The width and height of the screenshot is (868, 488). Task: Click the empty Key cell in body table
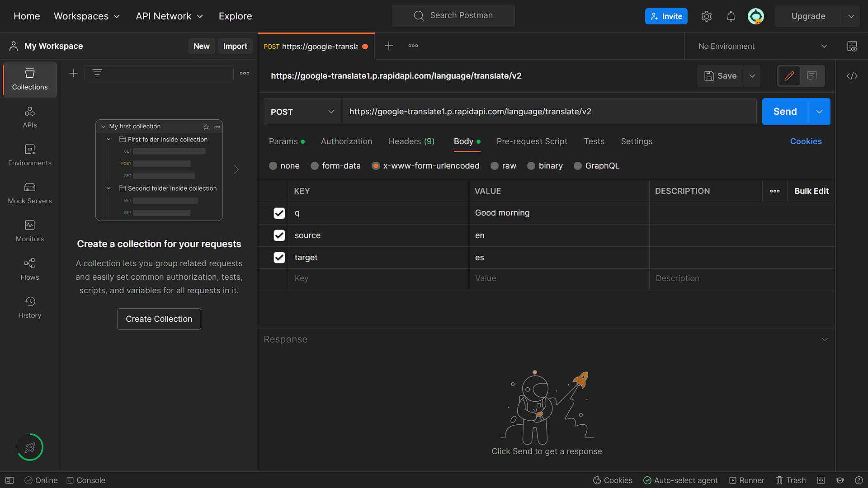pyautogui.click(x=378, y=278)
